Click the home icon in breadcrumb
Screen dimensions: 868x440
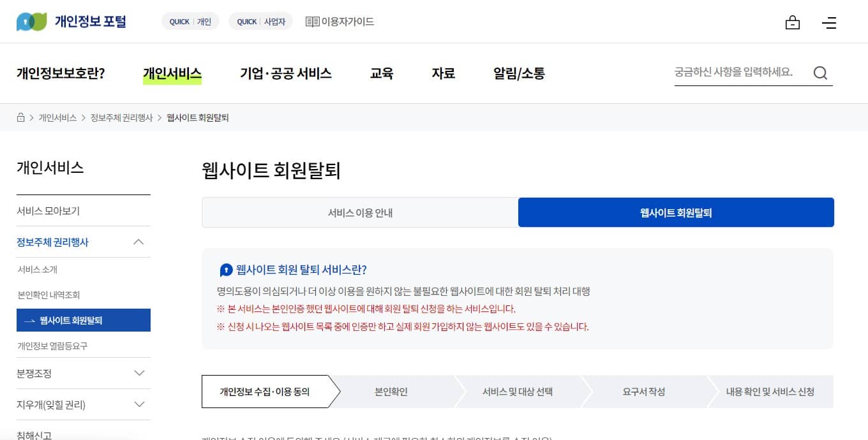point(21,118)
